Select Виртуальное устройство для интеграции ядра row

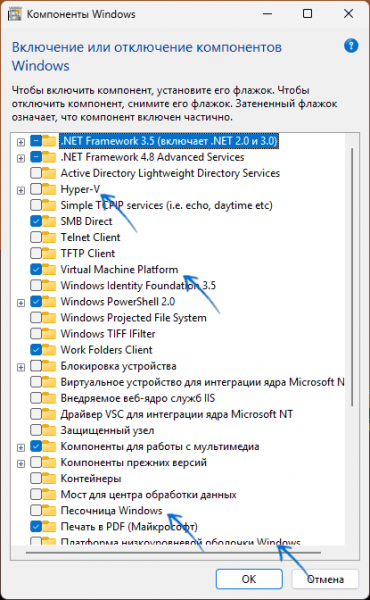202,382
